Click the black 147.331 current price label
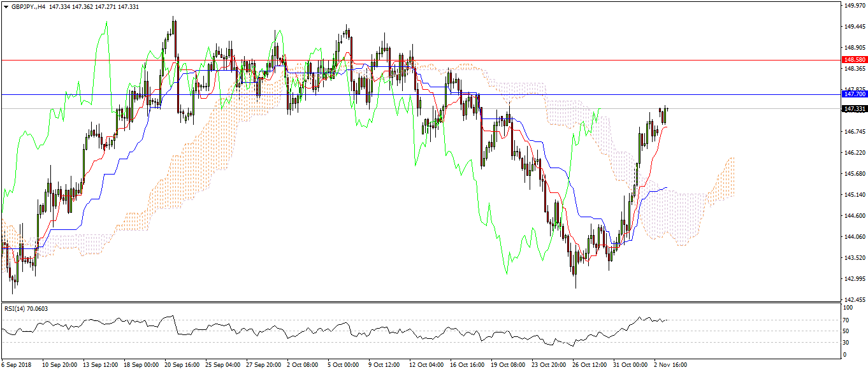868x372 pixels. coord(855,109)
